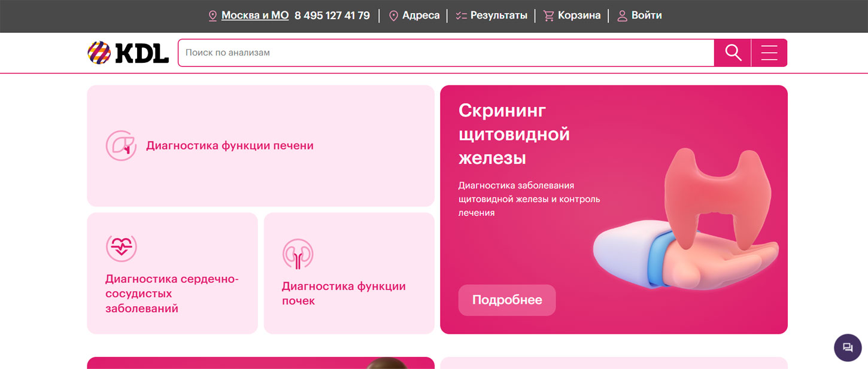Open the Адреса menu item
The image size is (868, 369).
tap(421, 16)
